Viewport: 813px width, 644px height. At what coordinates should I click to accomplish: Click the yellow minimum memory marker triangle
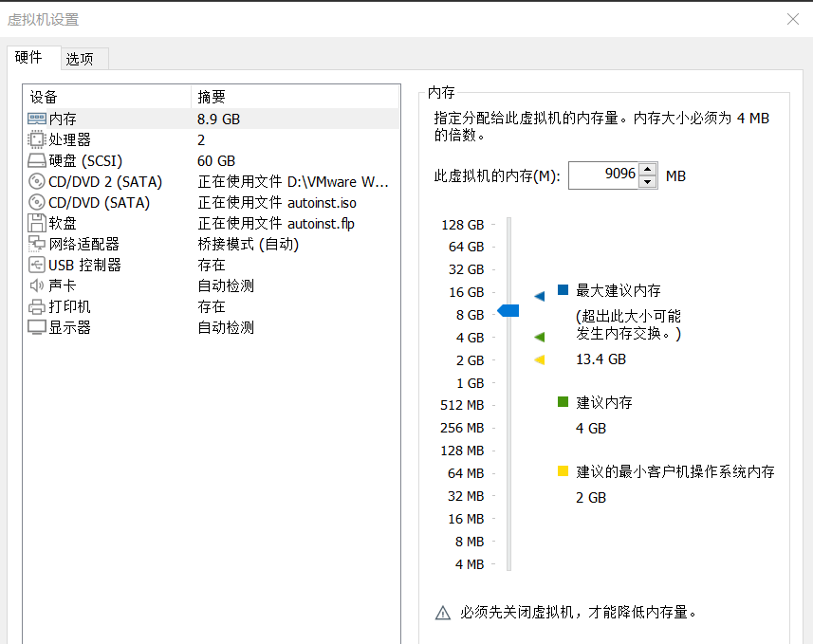(539, 359)
